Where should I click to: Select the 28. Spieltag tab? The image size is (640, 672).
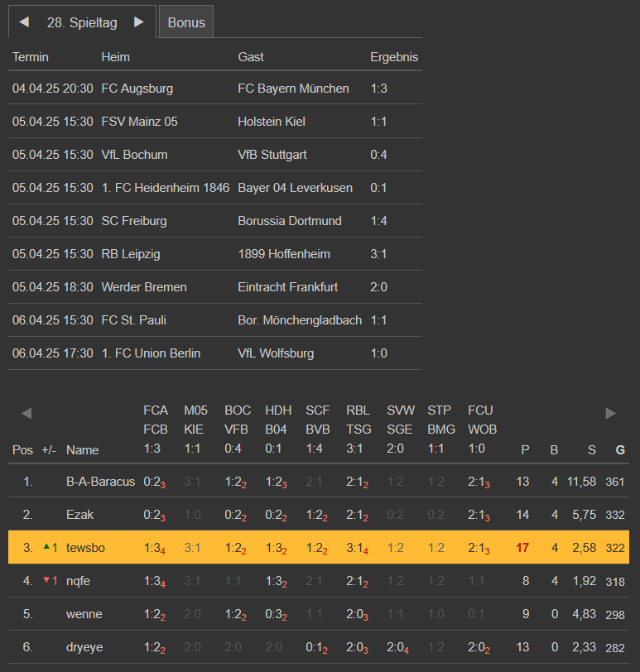pos(82,22)
